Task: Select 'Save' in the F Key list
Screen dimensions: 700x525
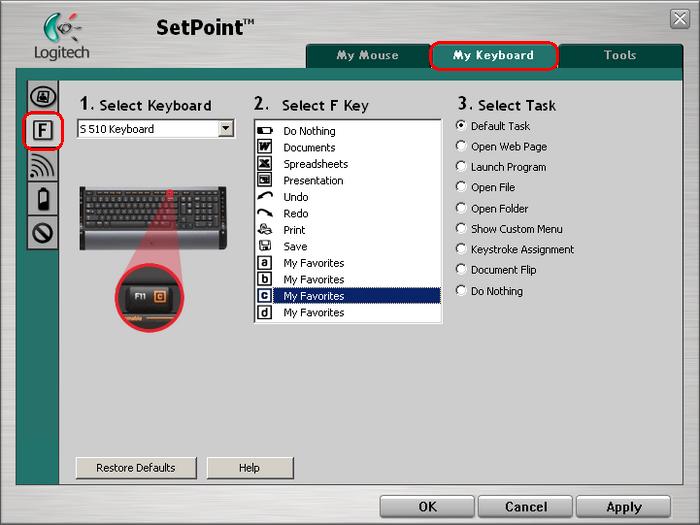Action: (x=295, y=246)
